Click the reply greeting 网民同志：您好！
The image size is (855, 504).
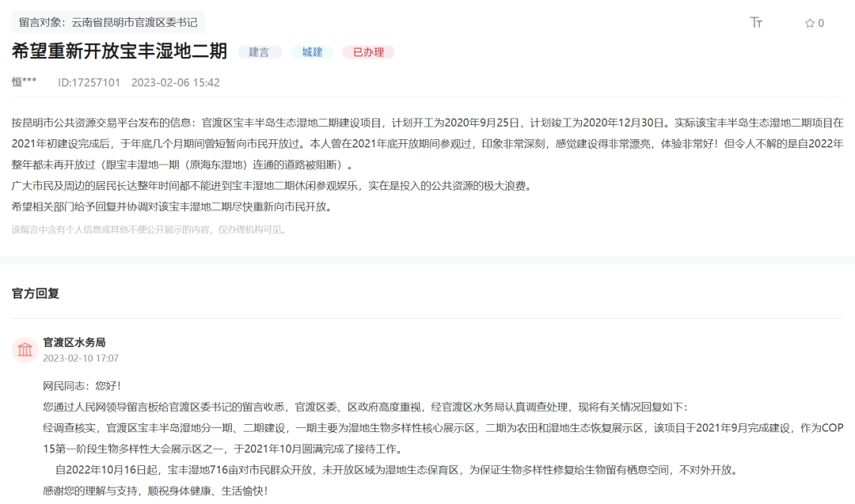(82, 386)
